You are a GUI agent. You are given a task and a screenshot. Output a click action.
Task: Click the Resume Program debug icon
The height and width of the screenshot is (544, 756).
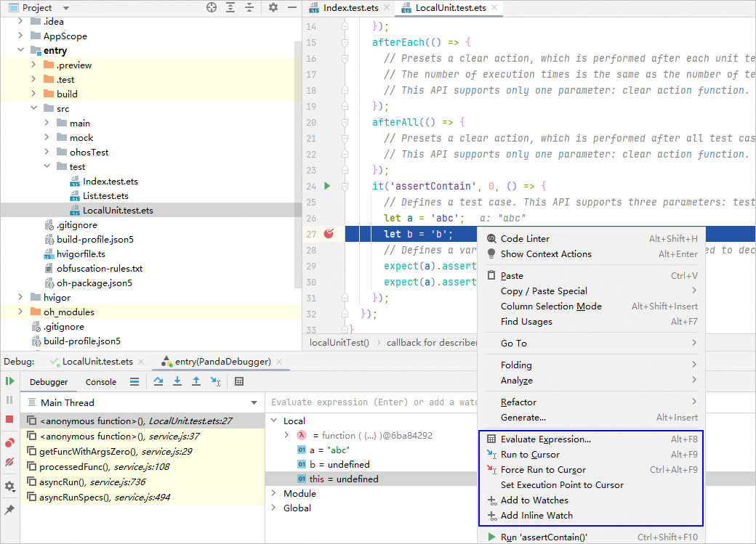coord(9,381)
